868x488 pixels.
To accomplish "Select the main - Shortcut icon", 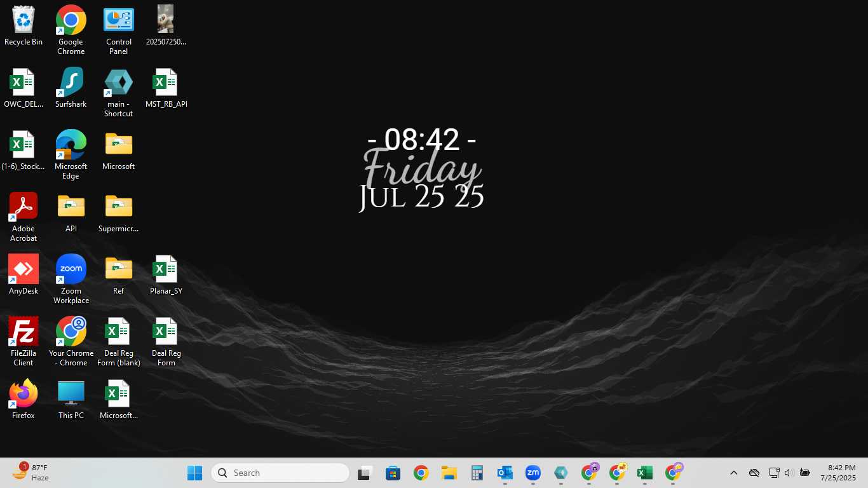I will click(119, 93).
